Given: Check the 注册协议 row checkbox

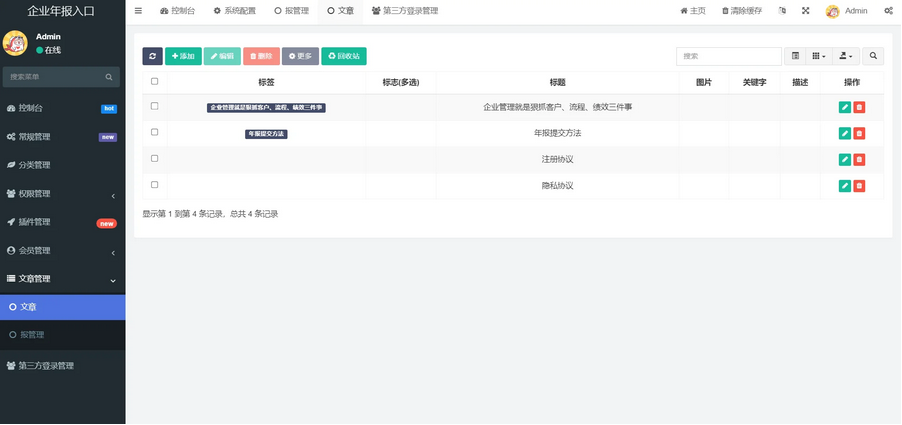Looking at the screenshot, I should point(154,159).
